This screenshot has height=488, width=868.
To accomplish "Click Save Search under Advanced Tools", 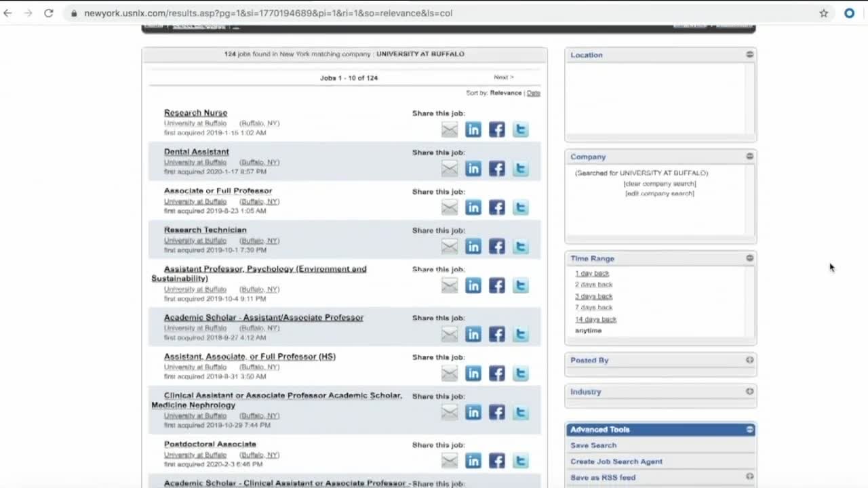I will pos(593,445).
